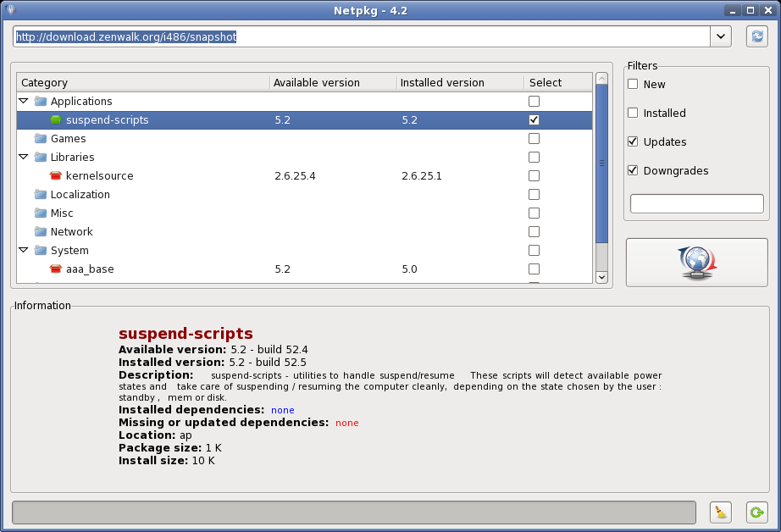The image size is (781, 532).
Task: Disable the Updates filter checkbox
Action: point(633,142)
